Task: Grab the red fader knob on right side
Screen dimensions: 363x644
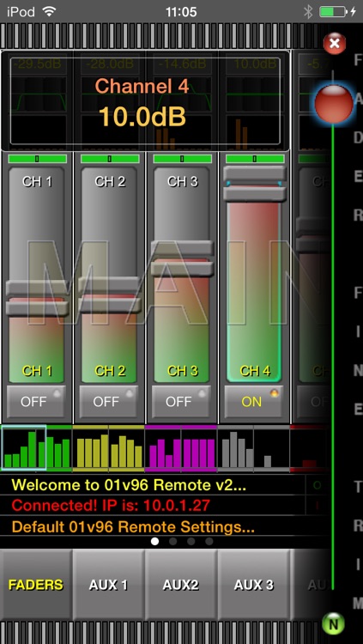Action: click(x=334, y=104)
